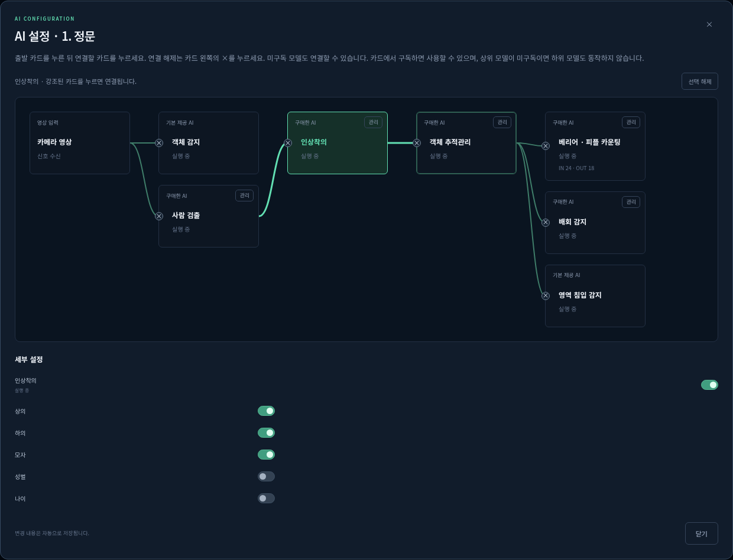Click the 닫기 button
733x560 pixels.
click(x=702, y=533)
